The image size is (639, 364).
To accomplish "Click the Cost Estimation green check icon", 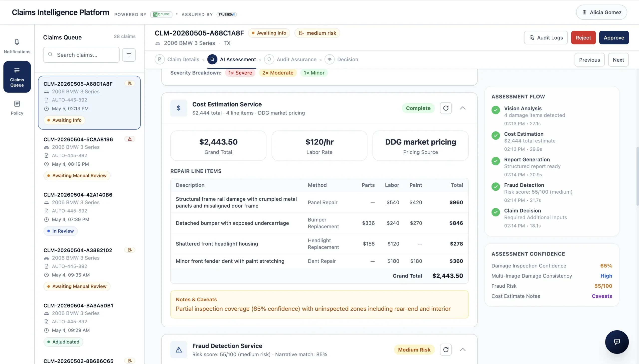I will click(495, 135).
